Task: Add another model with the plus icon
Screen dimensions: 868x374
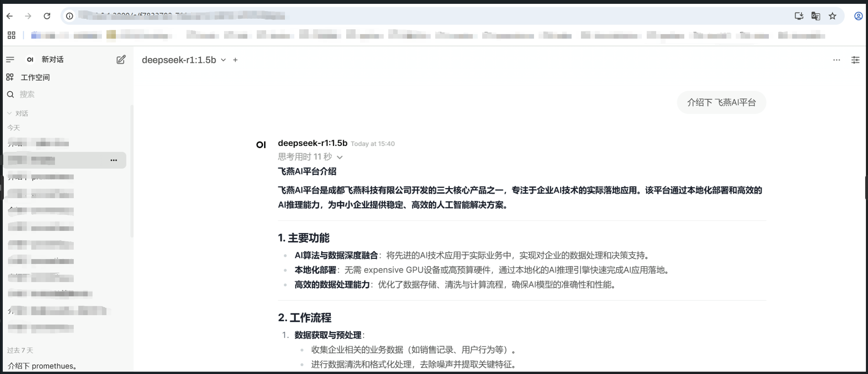Action: pos(236,60)
